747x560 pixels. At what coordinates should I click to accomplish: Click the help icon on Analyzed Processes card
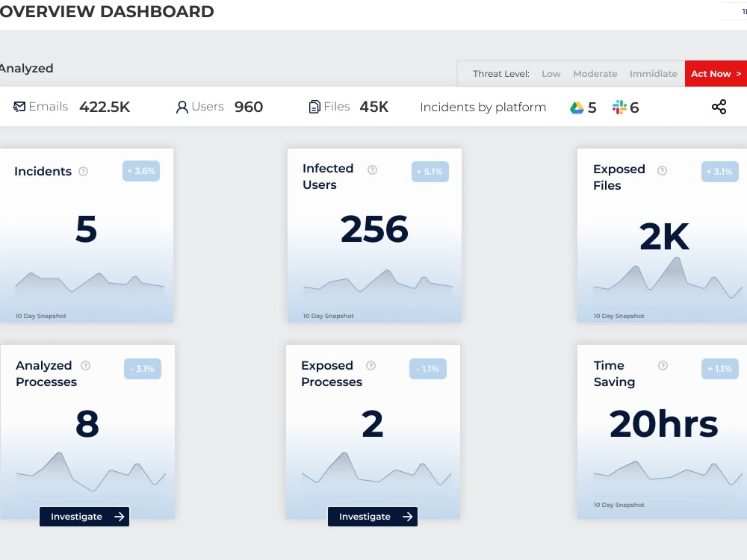click(84, 366)
